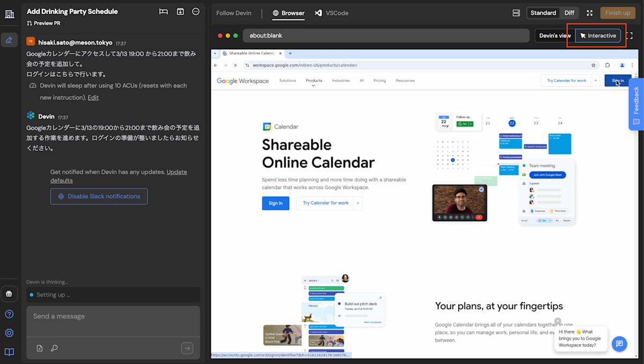Click the Chrome back arrow
This screenshot has height=364, width=644.
(x=216, y=65)
